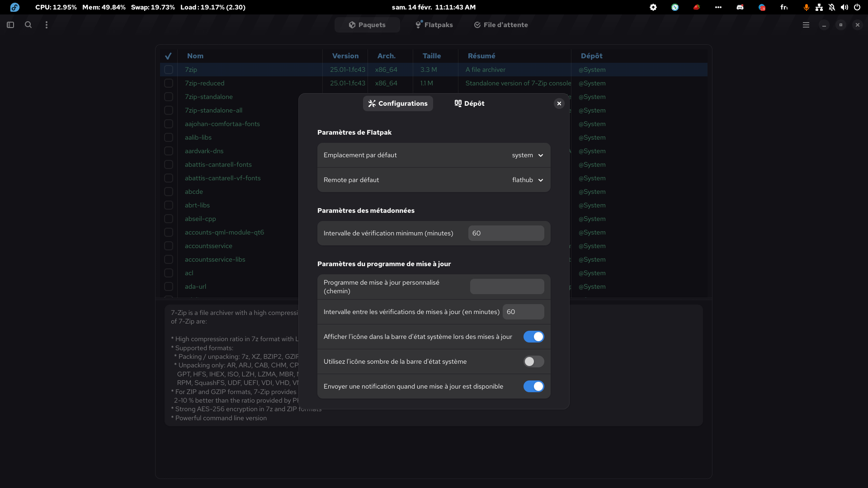
Task: Open the File d'attente tab
Action: click(500, 25)
